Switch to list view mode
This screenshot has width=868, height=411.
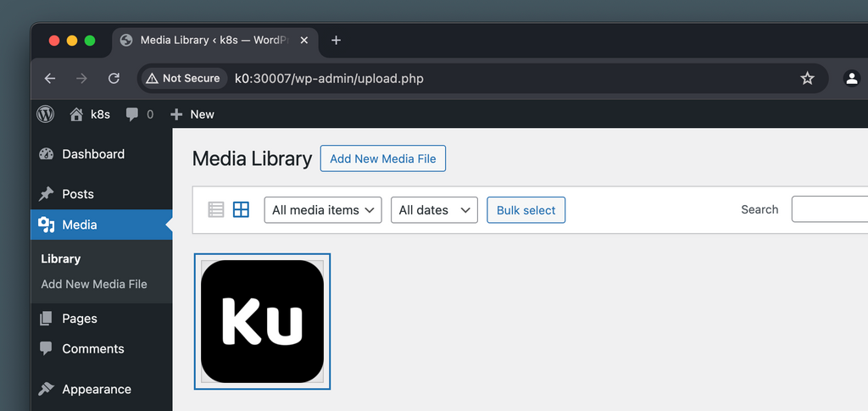[216, 209]
